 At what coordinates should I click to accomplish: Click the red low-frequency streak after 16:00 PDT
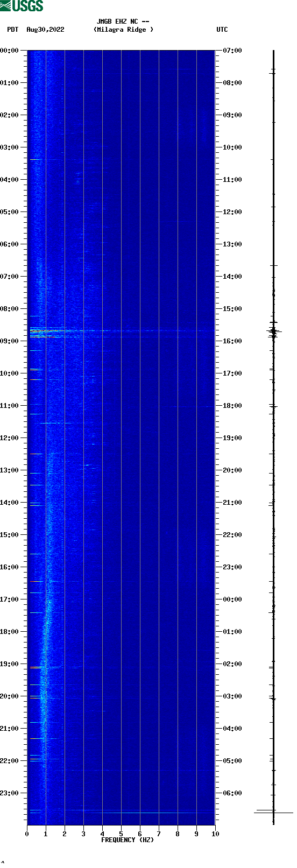pyautogui.click(x=36, y=581)
